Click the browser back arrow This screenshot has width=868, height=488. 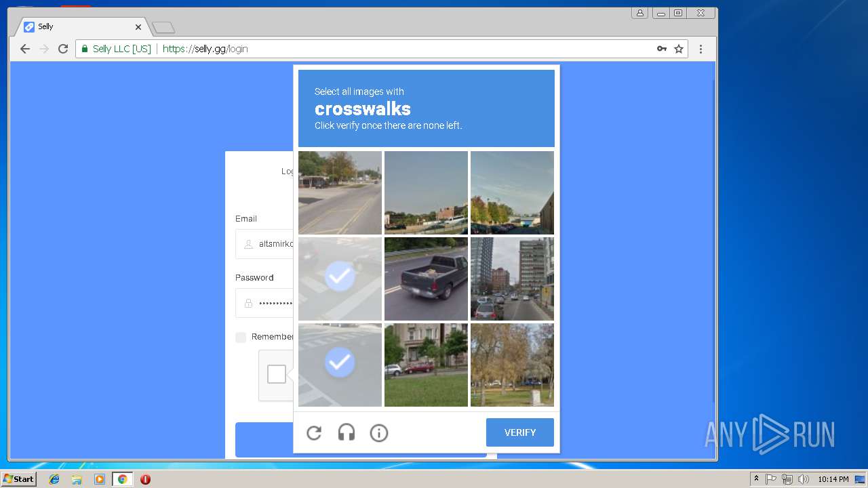(25, 49)
